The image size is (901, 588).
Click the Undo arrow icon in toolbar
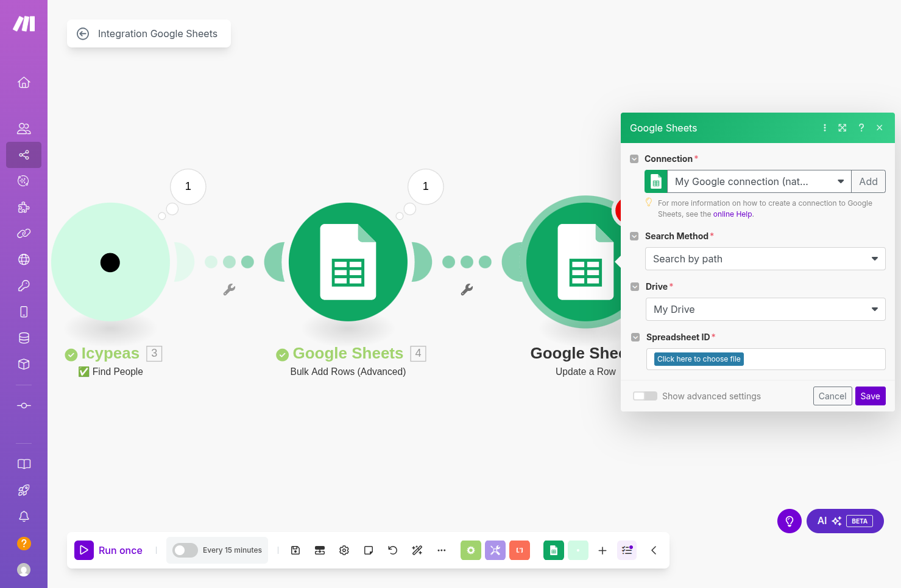[393, 550]
